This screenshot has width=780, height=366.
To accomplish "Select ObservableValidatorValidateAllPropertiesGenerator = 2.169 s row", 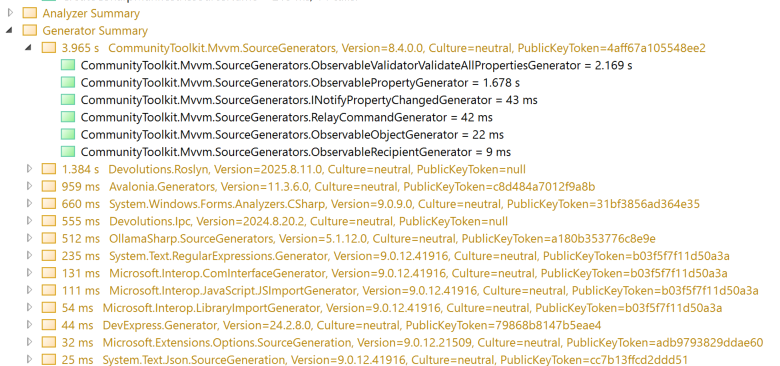I will point(357,66).
